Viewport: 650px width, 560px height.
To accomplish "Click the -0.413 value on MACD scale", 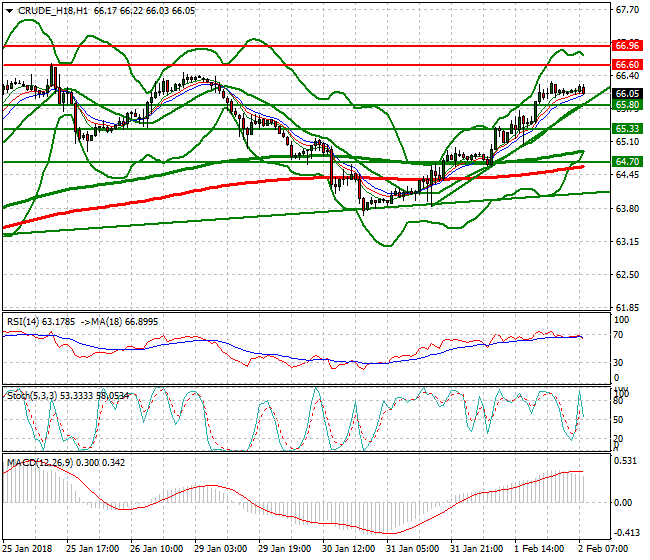I will click(x=626, y=534).
